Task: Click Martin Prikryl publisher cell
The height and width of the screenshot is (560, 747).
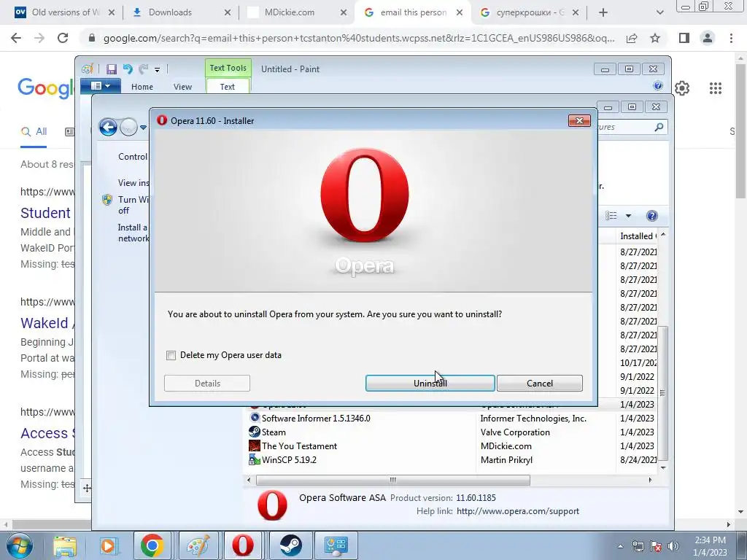Action: pos(506,459)
